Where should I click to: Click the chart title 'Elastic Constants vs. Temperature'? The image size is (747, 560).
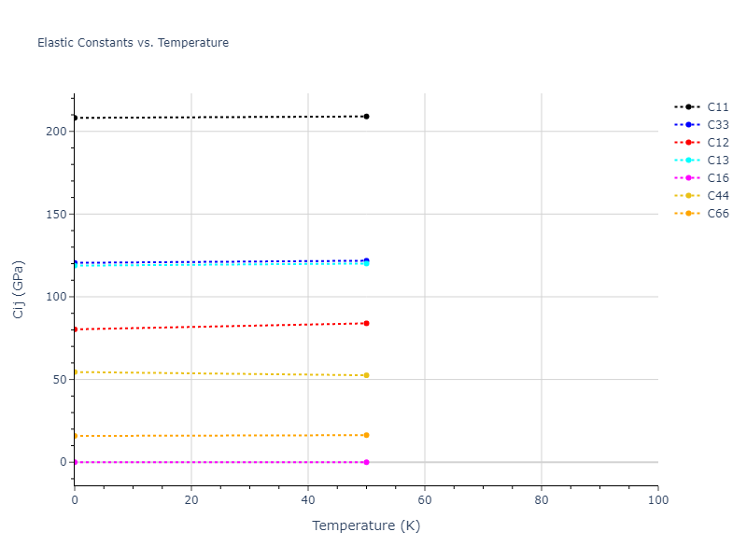point(133,43)
